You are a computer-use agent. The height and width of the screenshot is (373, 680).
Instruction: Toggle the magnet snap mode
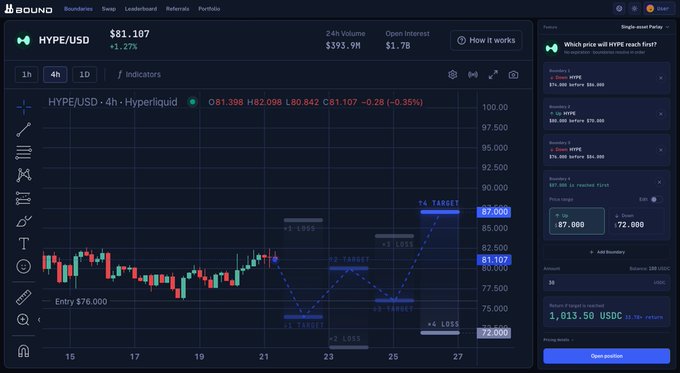pyautogui.click(x=24, y=350)
